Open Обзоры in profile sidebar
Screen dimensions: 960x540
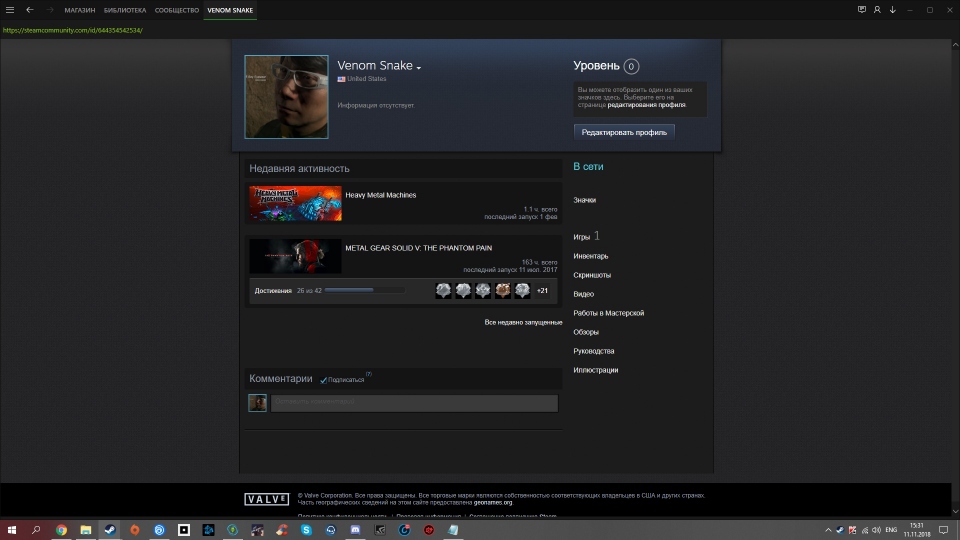click(586, 332)
